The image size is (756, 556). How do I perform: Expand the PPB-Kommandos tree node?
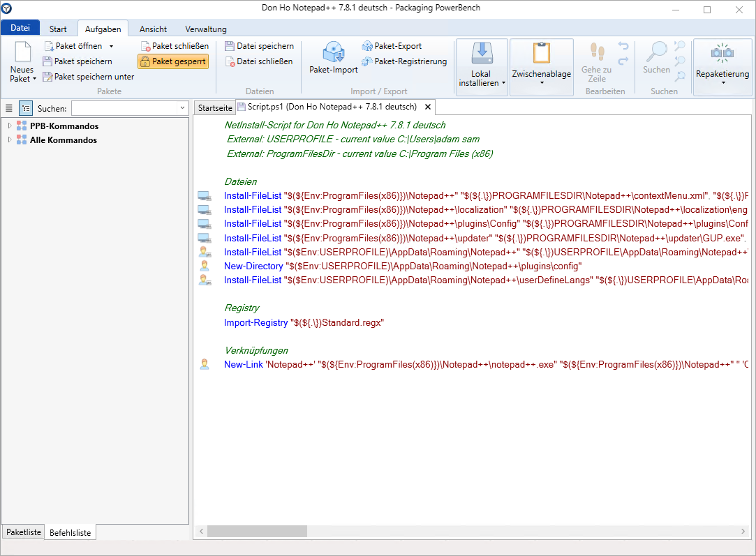click(10, 126)
